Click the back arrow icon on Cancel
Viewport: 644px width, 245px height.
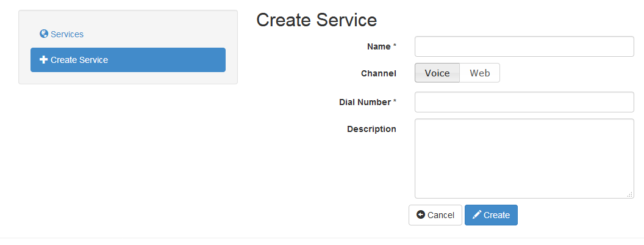tap(420, 215)
